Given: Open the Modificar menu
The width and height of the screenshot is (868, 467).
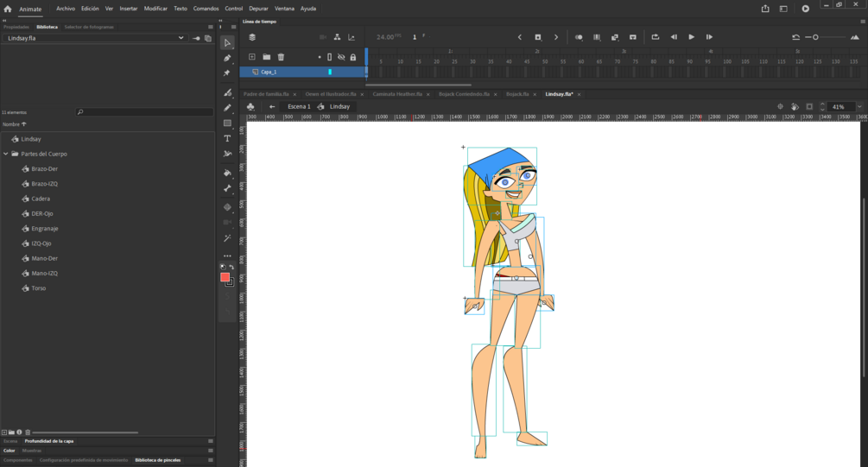Looking at the screenshot, I should tap(155, 9).
